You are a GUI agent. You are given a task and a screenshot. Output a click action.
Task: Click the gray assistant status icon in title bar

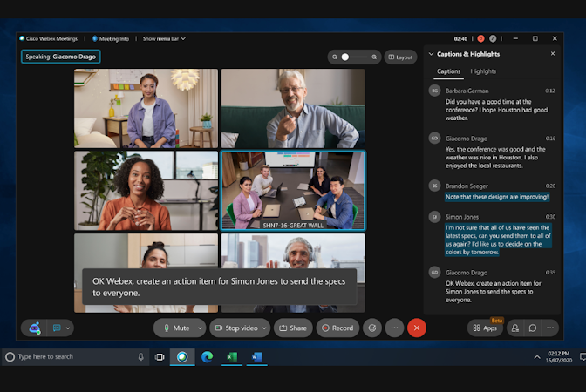(493, 38)
